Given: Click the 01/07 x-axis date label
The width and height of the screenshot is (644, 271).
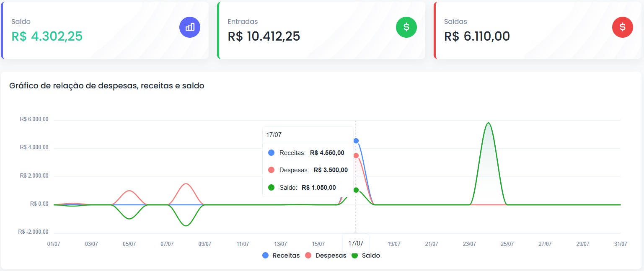Looking at the screenshot, I should (54, 244).
